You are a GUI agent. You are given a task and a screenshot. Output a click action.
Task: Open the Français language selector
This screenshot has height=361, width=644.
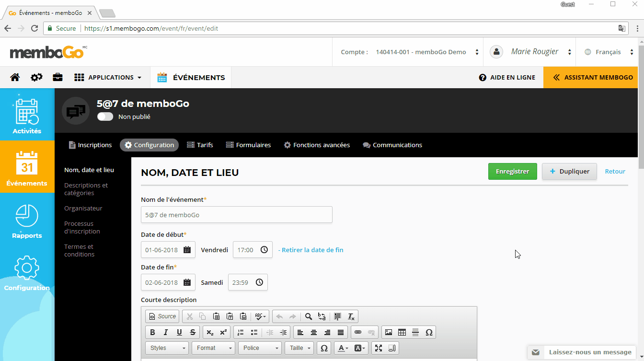pyautogui.click(x=609, y=52)
